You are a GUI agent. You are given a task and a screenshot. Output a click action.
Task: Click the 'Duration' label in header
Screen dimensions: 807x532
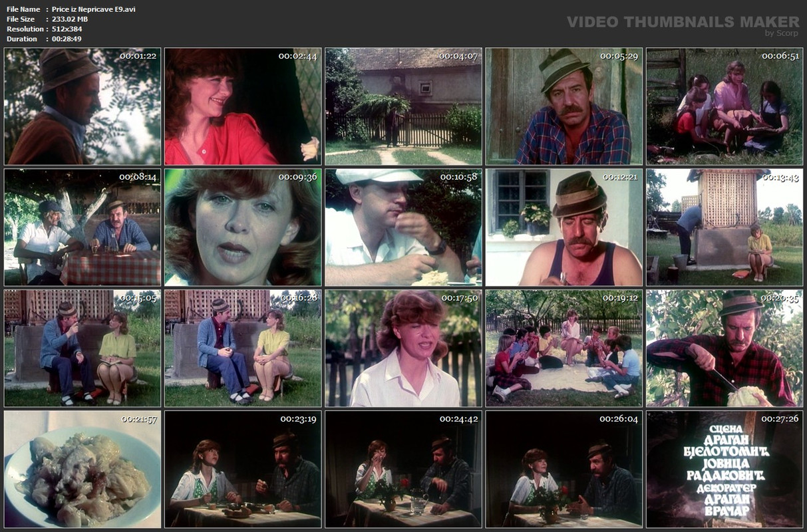(22, 39)
